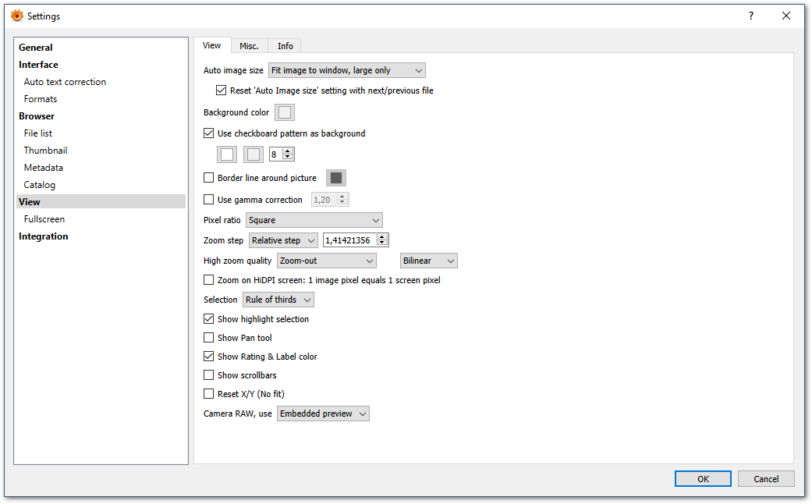Open the Selection Rule of thirds dropdown
812x504 pixels.
tap(278, 300)
